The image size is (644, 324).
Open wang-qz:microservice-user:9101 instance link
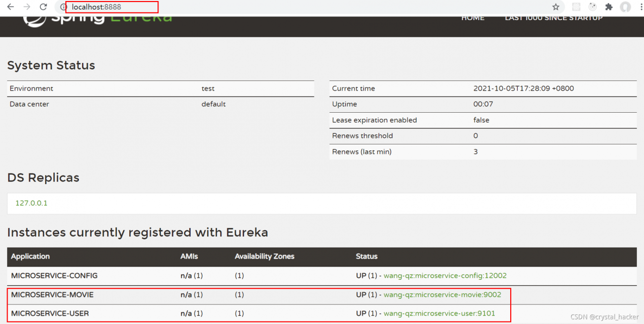tap(439, 313)
